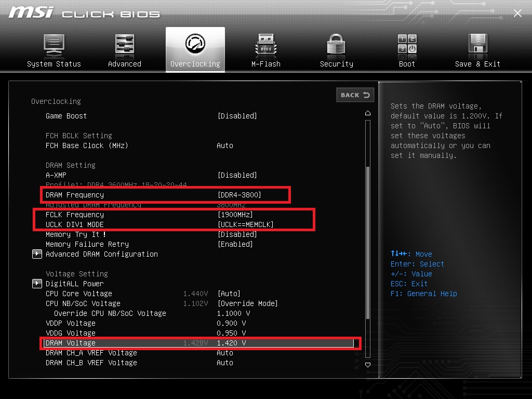Select the Overclocking gauge icon

coord(195,44)
